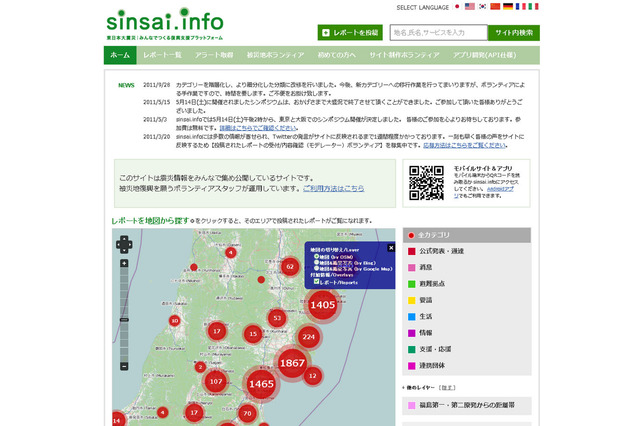Open the アラート取得 navigation tab
640x426 pixels.
point(214,55)
